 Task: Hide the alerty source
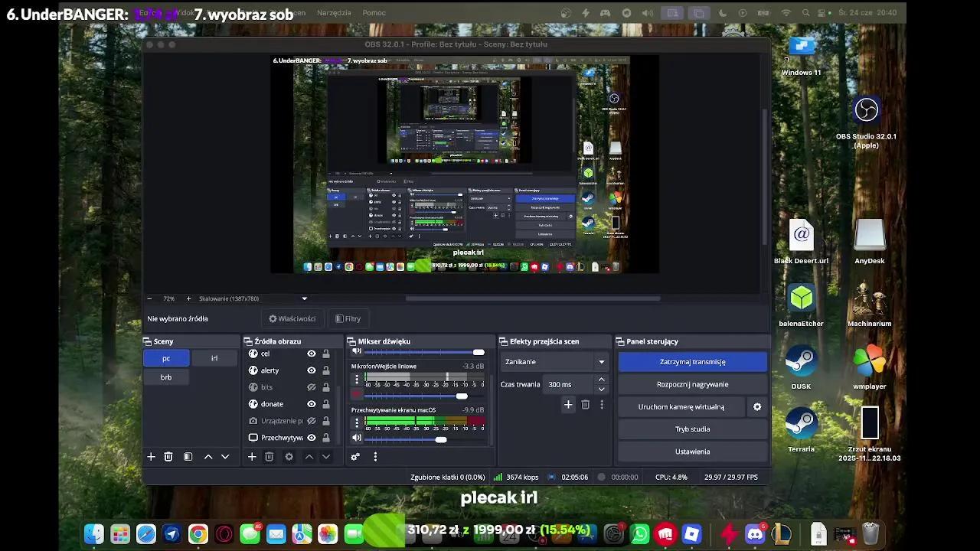(x=312, y=370)
